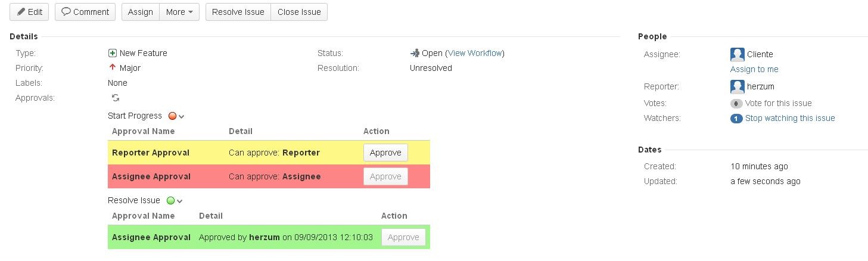The height and width of the screenshot is (261, 868).
Task: Click the votes count badge
Action: [x=736, y=103]
